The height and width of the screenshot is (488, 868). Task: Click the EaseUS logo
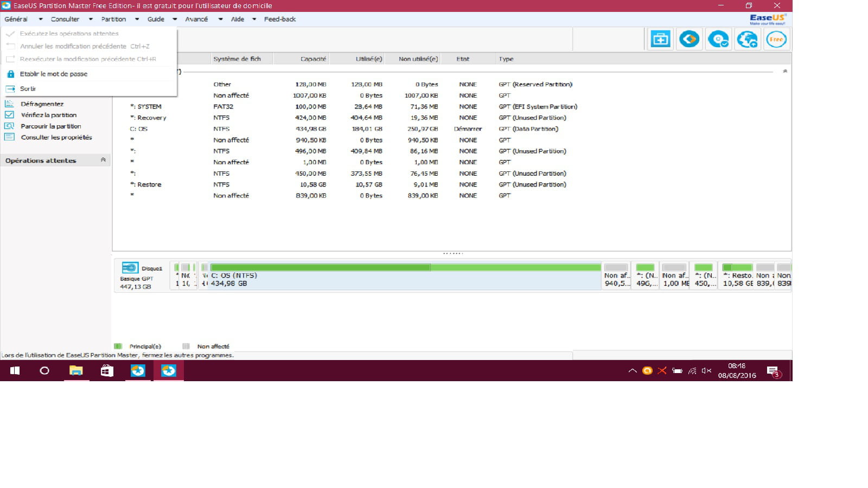pyautogui.click(x=768, y=19)
